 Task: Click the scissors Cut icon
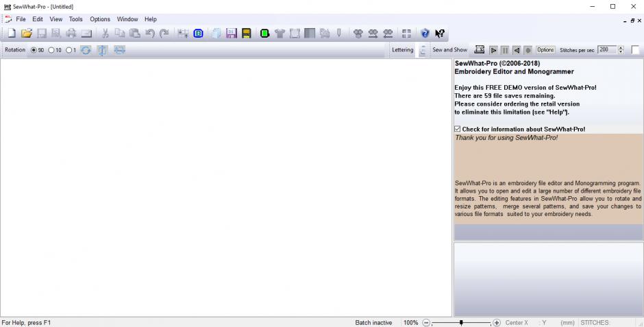click(x=105, y=34)
